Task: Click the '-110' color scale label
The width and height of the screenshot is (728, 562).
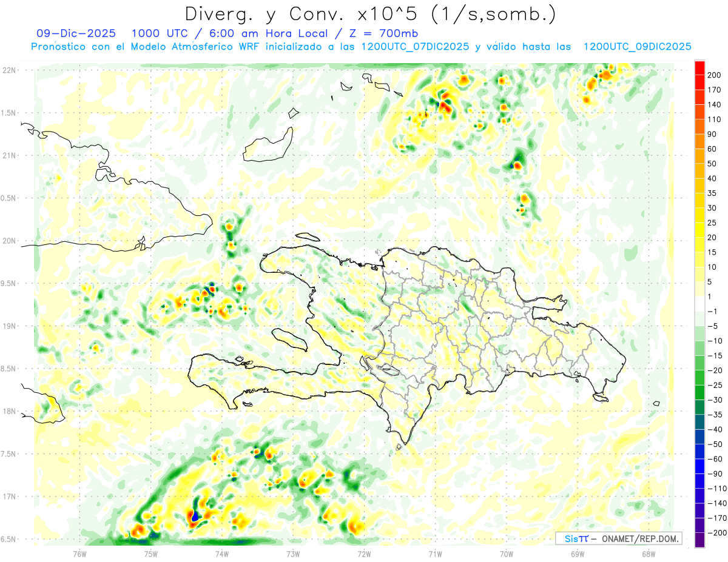Action: 718,488
